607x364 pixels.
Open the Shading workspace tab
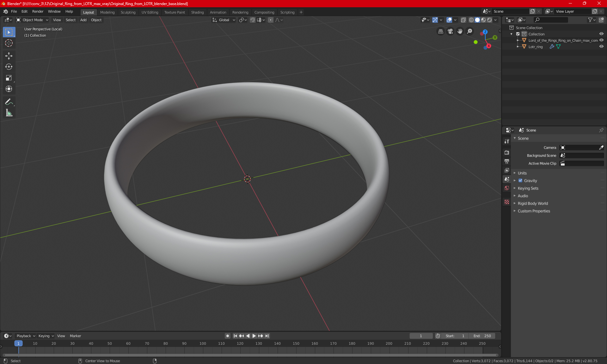[197, 12]
